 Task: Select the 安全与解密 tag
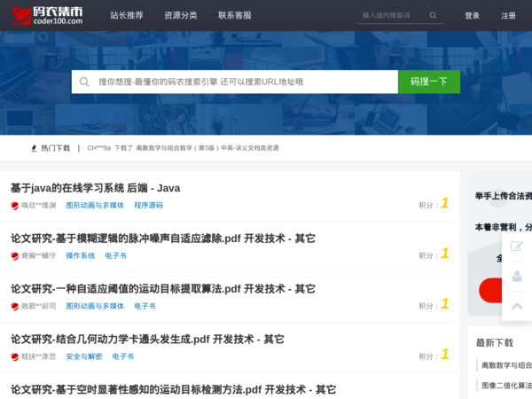84,357
